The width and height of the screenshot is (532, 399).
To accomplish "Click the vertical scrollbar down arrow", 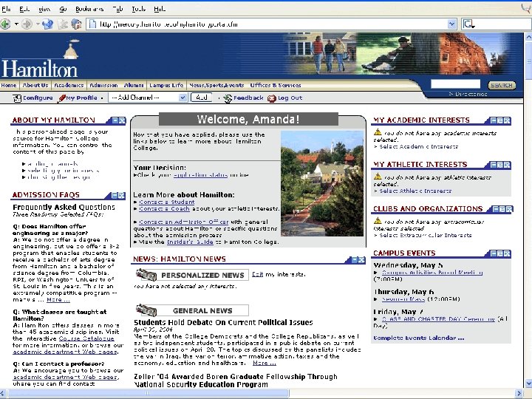I will (528, 384).
